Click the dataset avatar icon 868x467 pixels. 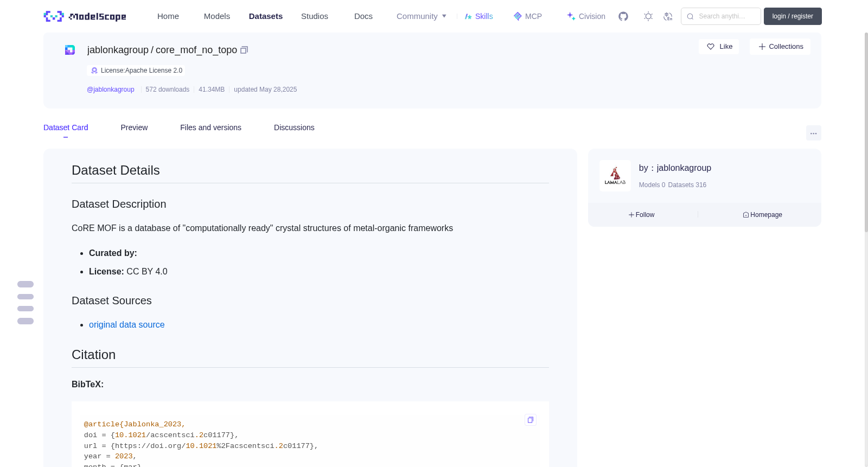(x=70, y=50)
